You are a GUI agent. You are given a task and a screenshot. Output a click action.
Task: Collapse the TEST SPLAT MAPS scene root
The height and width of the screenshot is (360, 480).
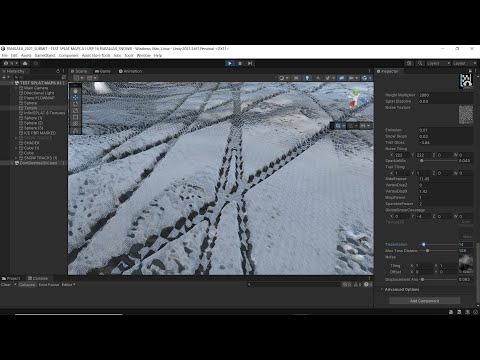pos(12,83)
